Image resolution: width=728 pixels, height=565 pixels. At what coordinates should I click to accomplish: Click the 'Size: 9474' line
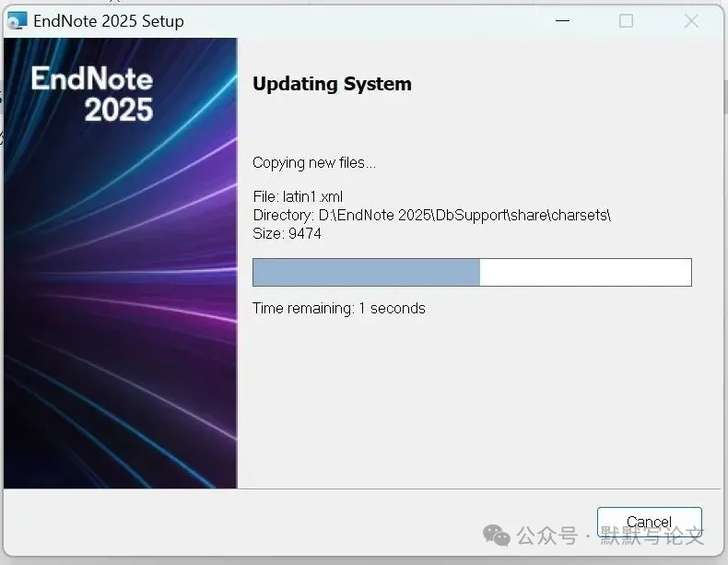(x=287, y=233)
